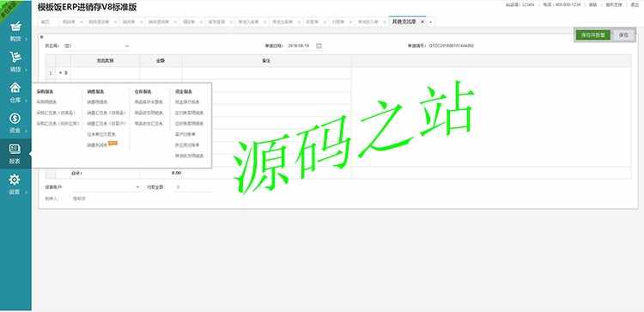644x312 pixels.
Task: Click the green 保存并新增 button
Action: [593, 35]
